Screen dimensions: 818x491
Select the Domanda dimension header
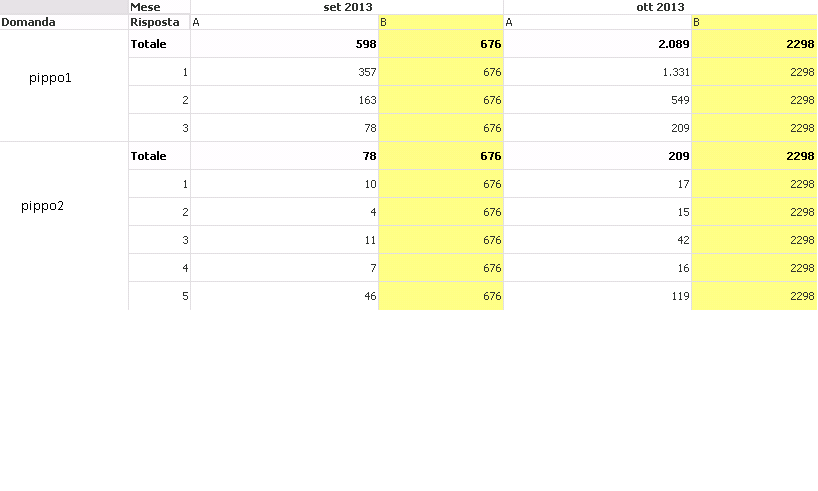[x=28, y=21]
